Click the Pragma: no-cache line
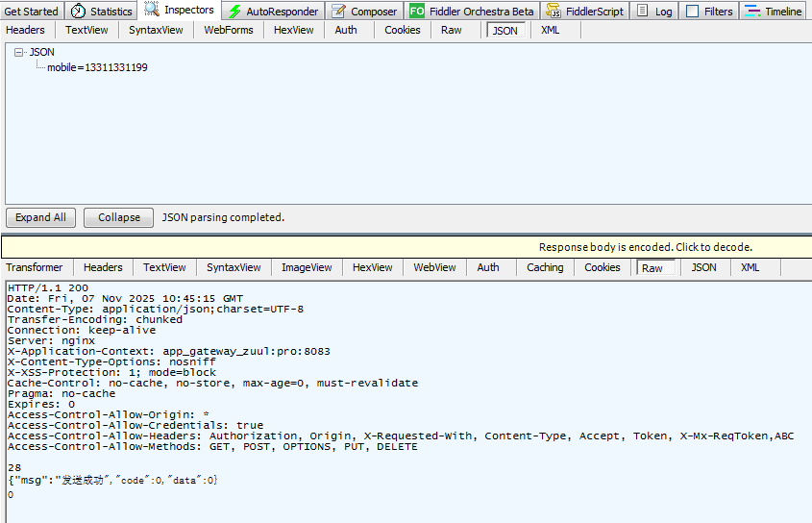 (x=62, y=393)
